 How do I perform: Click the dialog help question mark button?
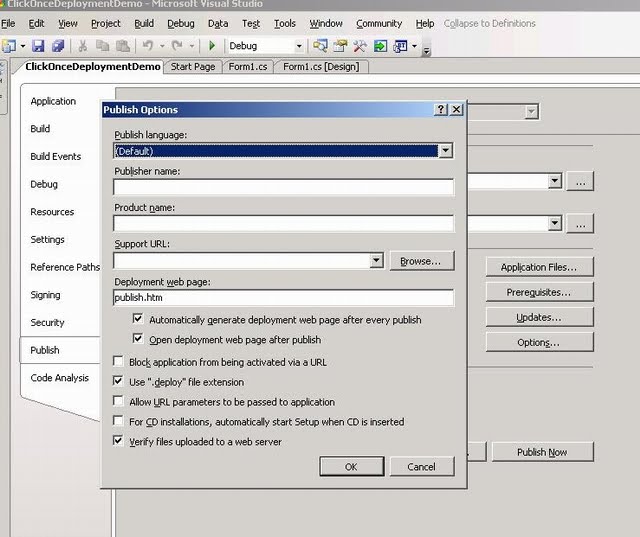[x=441, y=109]
